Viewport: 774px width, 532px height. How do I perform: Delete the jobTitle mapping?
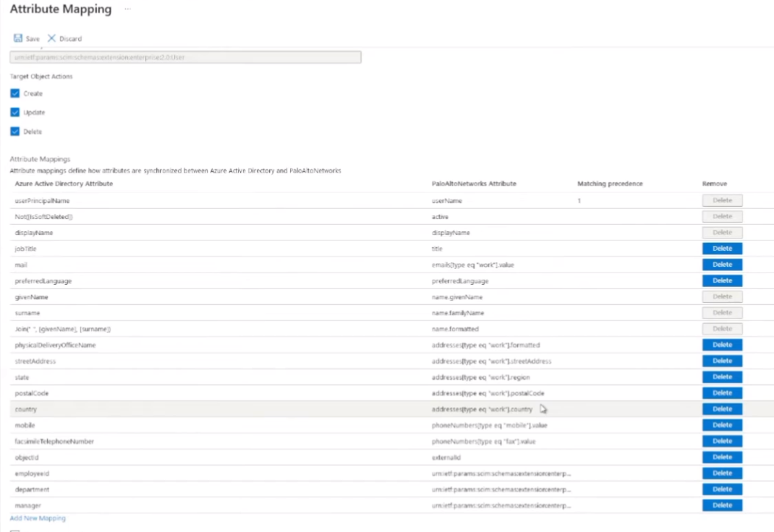click(722, 249)
